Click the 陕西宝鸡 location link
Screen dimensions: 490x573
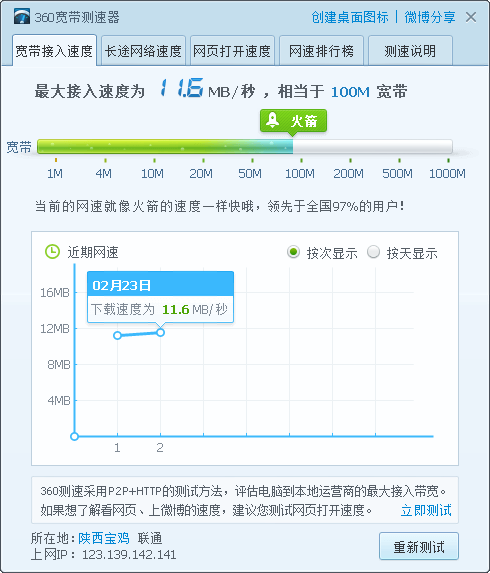(x=104, y=538)
